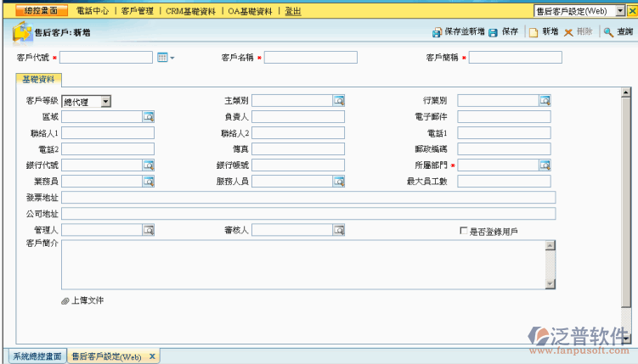638x364 pixels.
Task: Click the 保存 floppy disk icon
Action: (493, 32)
